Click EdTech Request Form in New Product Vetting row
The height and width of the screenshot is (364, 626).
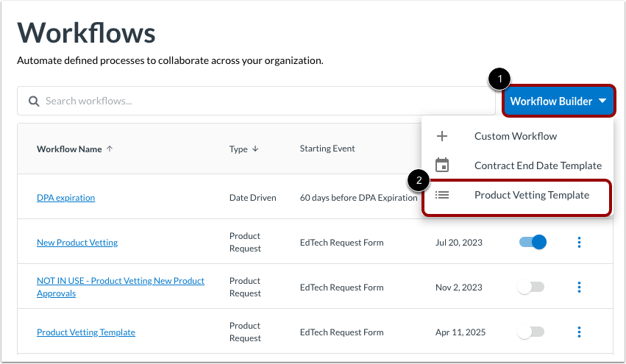342,242
